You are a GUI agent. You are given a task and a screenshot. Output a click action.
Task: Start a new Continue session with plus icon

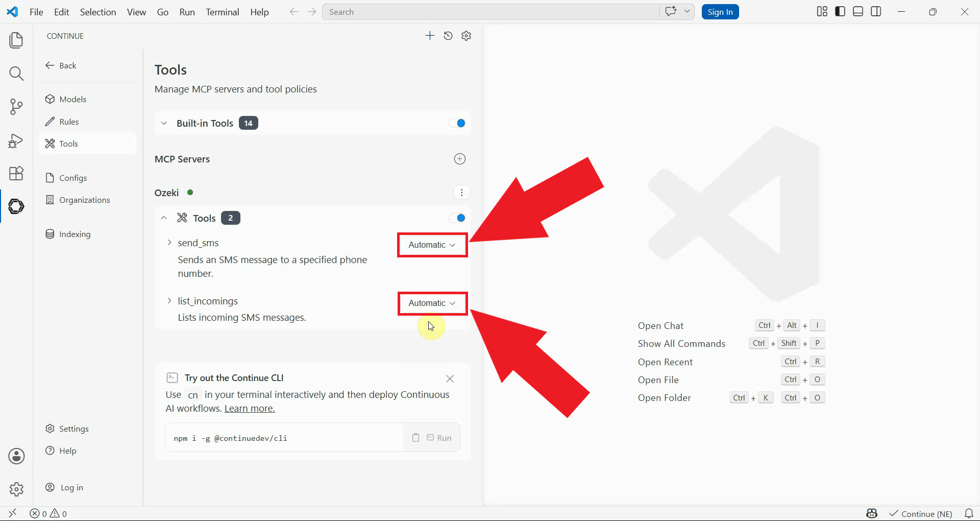[x=430, y=36]
